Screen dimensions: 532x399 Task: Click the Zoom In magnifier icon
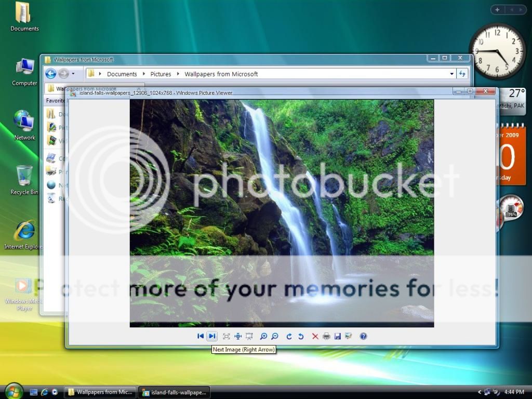point(263,336)
